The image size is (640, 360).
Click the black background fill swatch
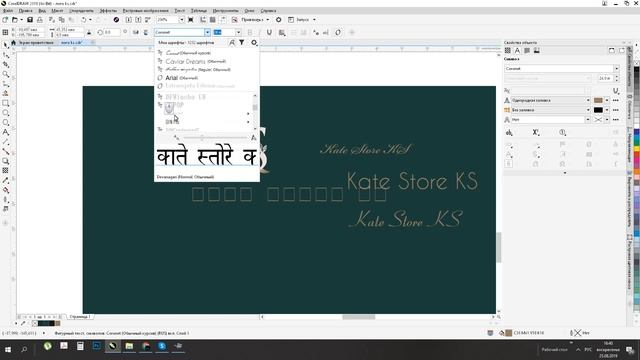pos(598,110)
